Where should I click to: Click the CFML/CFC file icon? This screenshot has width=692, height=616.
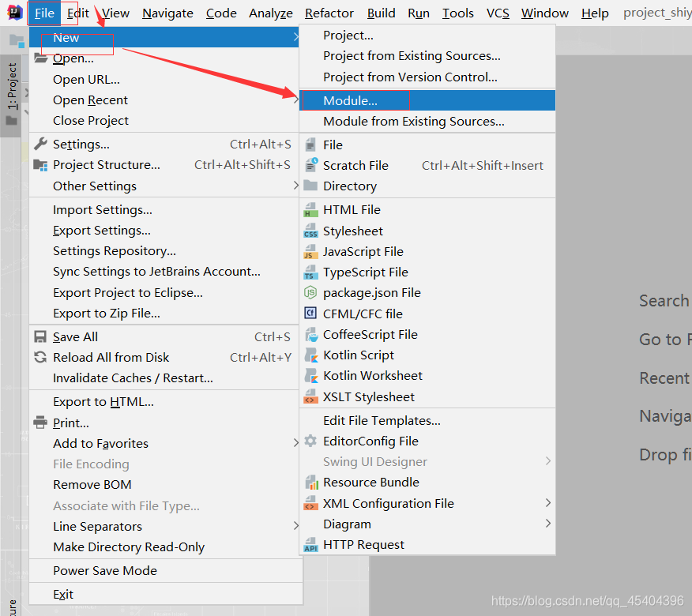pos(310,314)
